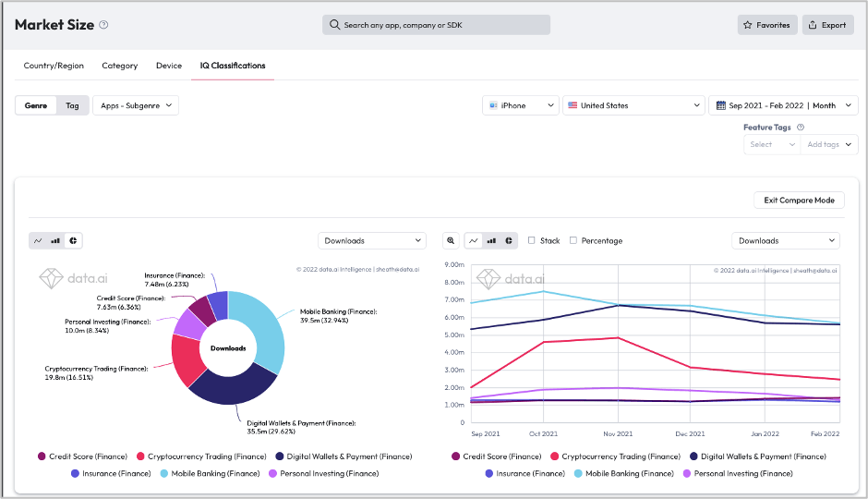Click the calendar icon in date range
Viewport: 868px width, 499px height.
(721, 105)
